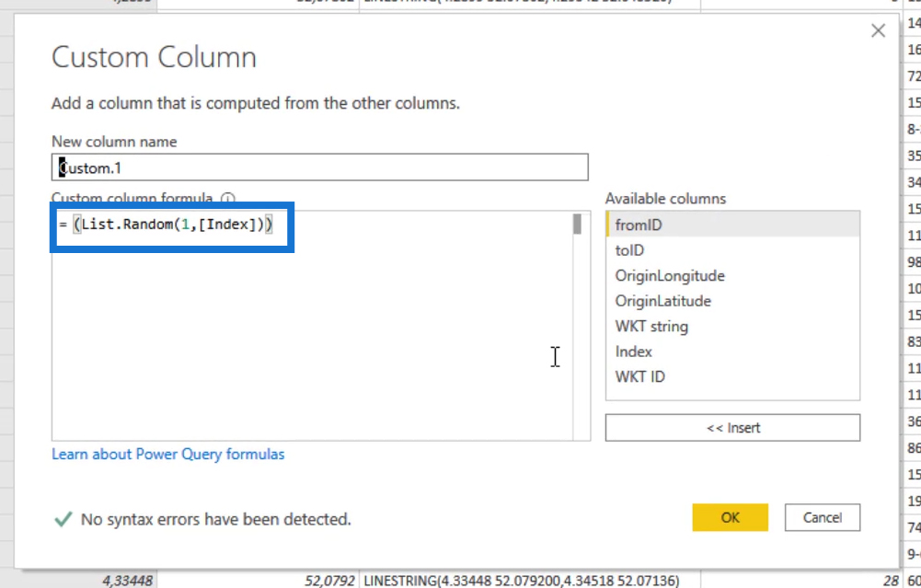Click the cell showing 28 in bottom row
Image resolution: width=921 pixels, height=588 pixels.
coord(801,581)
